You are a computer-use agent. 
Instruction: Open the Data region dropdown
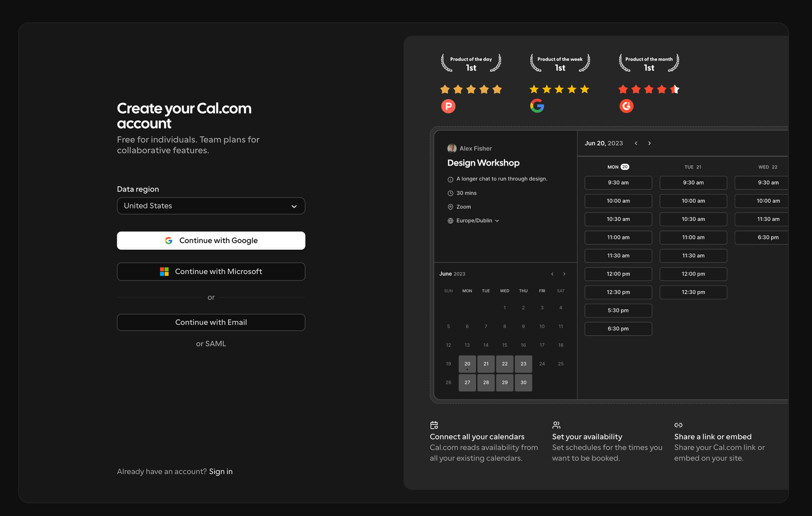(211, 206)
